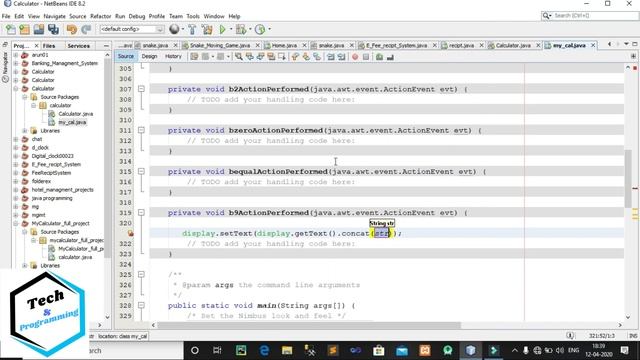Viewport: 640px width, 360px height.
Task: Run the project with green play icon
Action: pos(222,29)
